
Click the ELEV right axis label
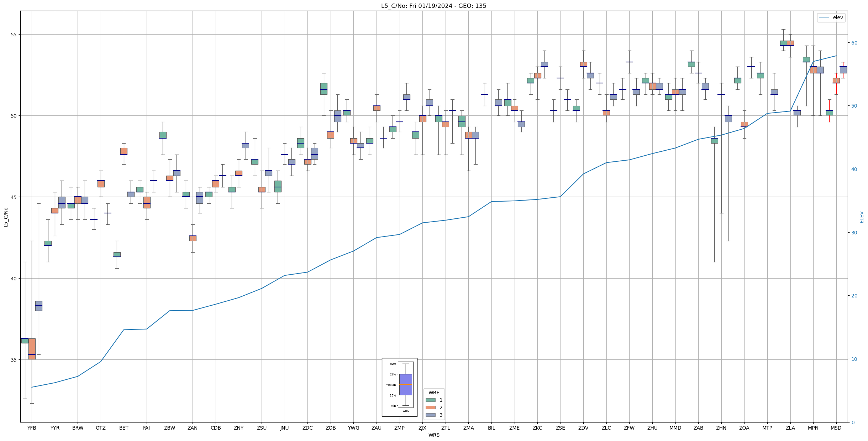point(862,217)
